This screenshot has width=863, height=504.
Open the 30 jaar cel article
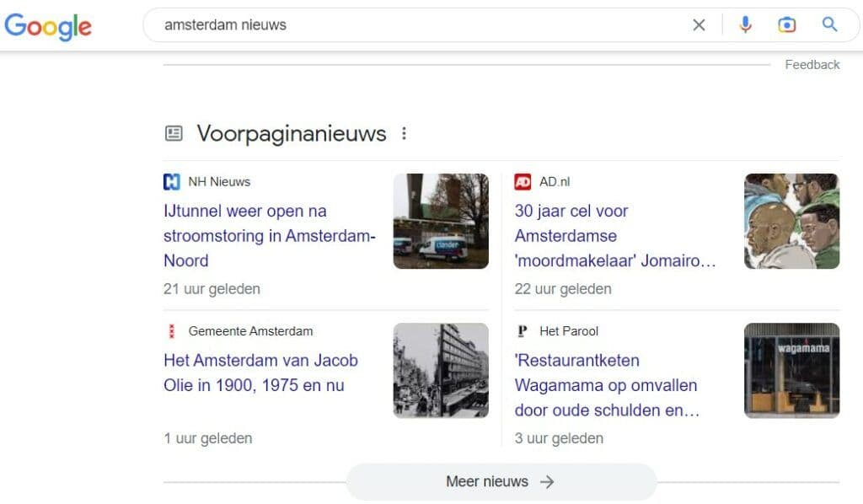615,235
